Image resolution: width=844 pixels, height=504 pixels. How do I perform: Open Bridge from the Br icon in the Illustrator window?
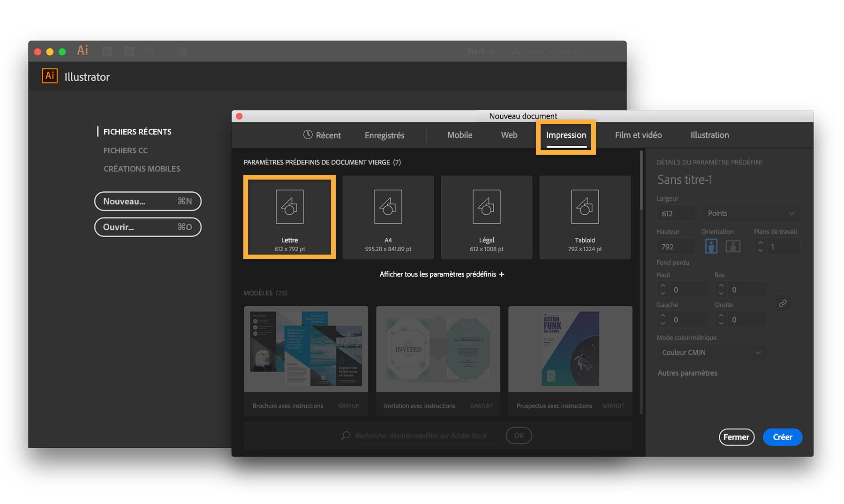107,51
